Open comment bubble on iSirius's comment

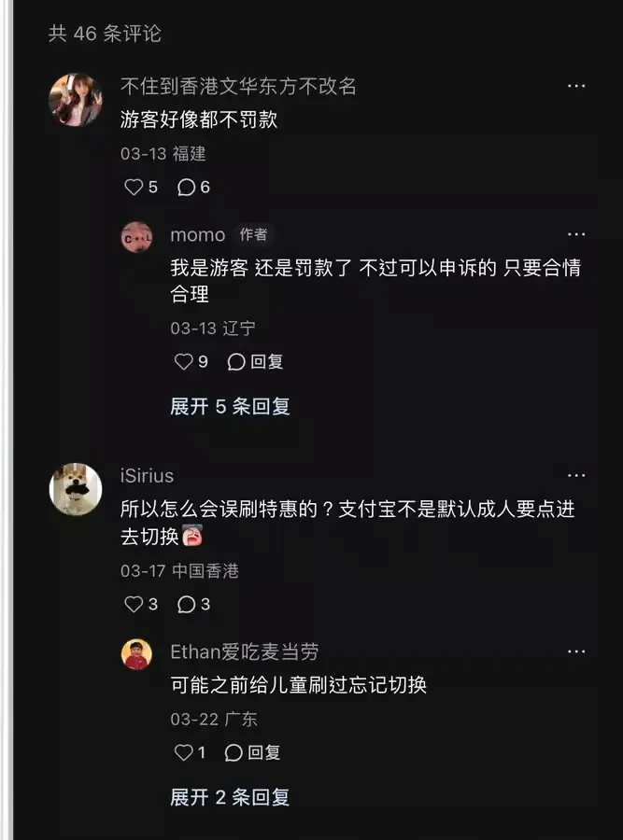(x=193, y=604)
